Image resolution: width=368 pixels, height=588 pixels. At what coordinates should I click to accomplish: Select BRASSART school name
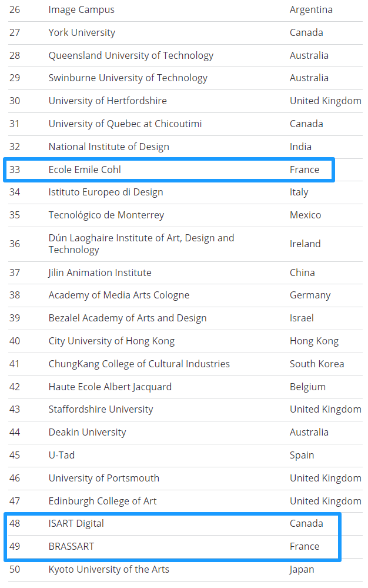(x=72, y=546)
